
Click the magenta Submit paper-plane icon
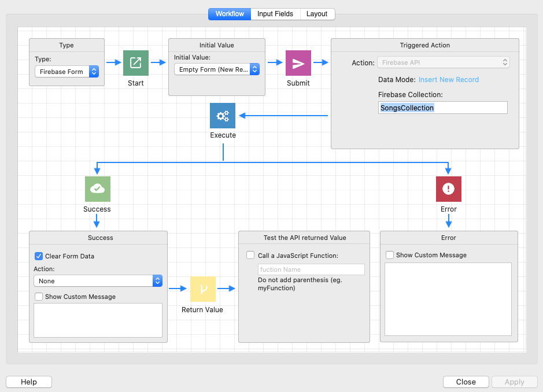298,63
